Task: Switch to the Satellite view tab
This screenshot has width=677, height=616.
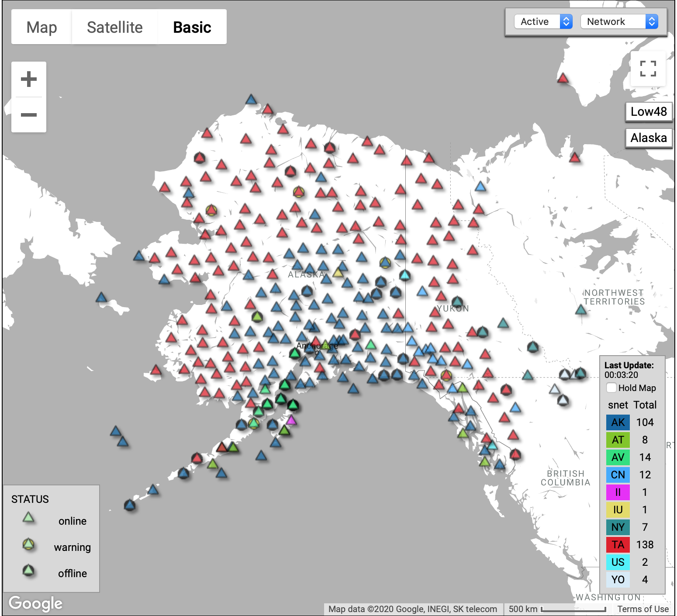Action: pyautogui.click(x=114, y=27)
